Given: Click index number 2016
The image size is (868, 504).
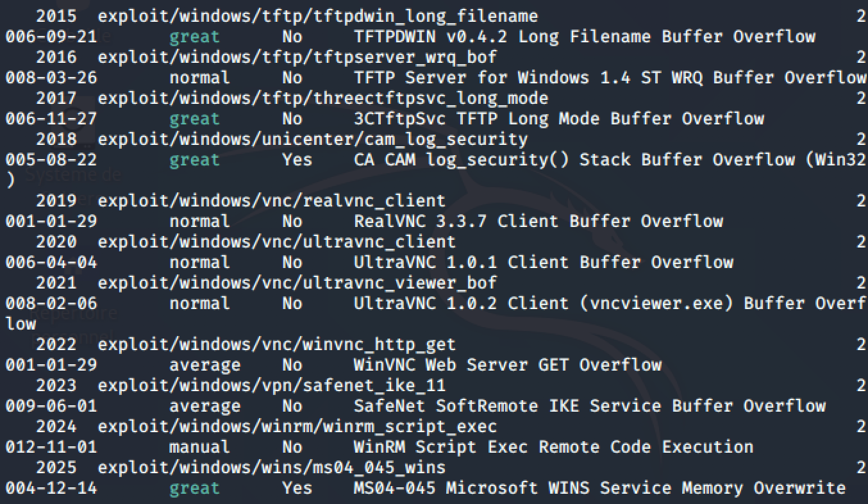Looking at the screenshot, I should click(x=56, y=57).
